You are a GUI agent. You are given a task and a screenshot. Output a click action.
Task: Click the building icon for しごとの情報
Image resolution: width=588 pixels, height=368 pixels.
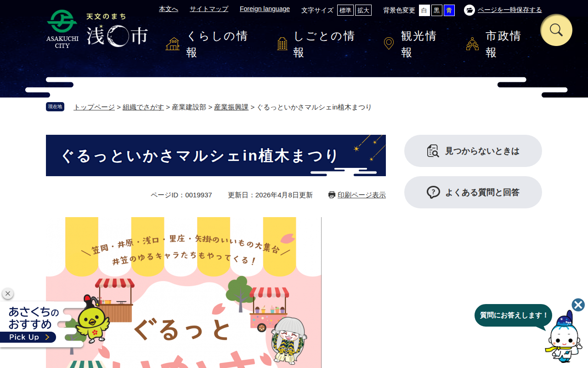pyautogui.click(x=283, y=44)
